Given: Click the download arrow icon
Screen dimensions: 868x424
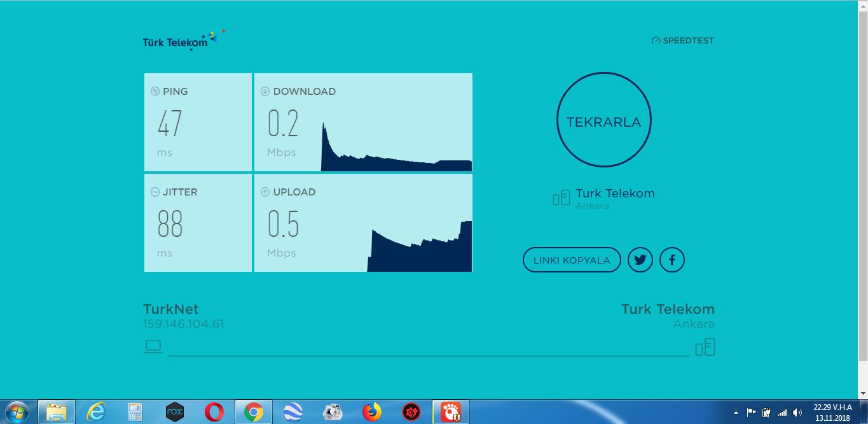Looking at the screenshot, I should click(x=265, y=91).
